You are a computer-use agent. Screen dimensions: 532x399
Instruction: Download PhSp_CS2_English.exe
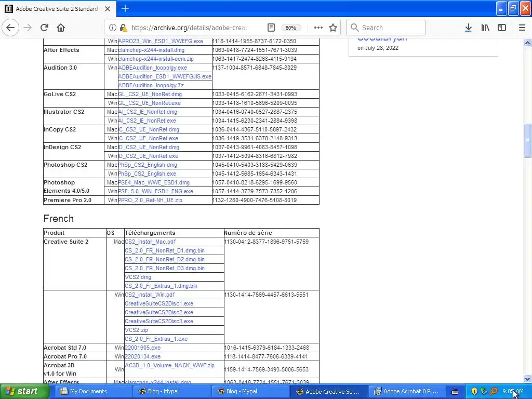147,174
